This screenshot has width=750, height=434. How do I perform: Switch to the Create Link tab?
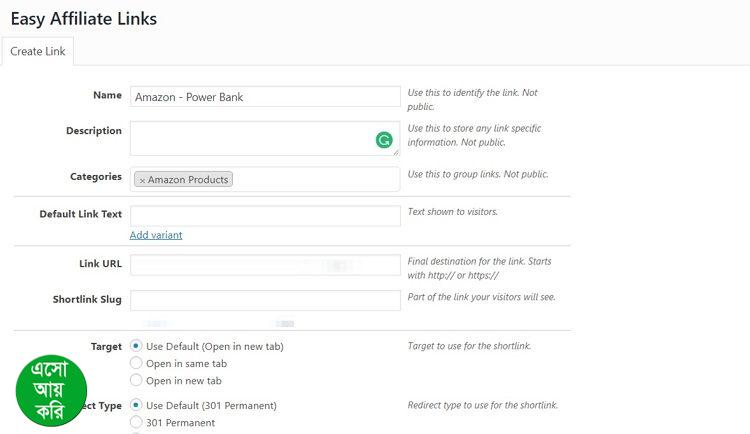click(x=38, y=51)
